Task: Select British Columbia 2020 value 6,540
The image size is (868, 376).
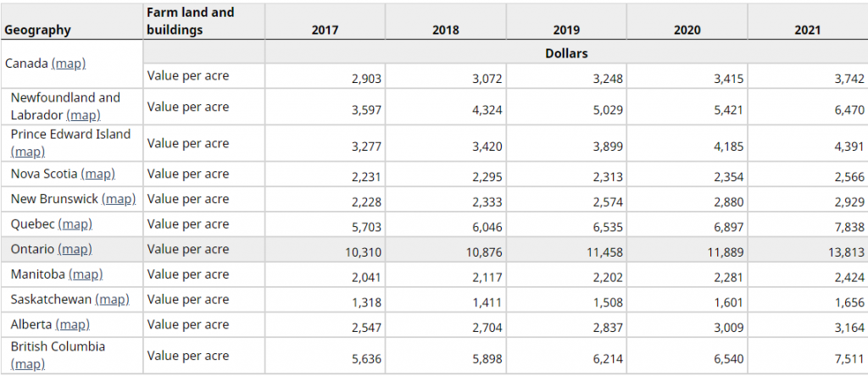Action: pos(728,359)
